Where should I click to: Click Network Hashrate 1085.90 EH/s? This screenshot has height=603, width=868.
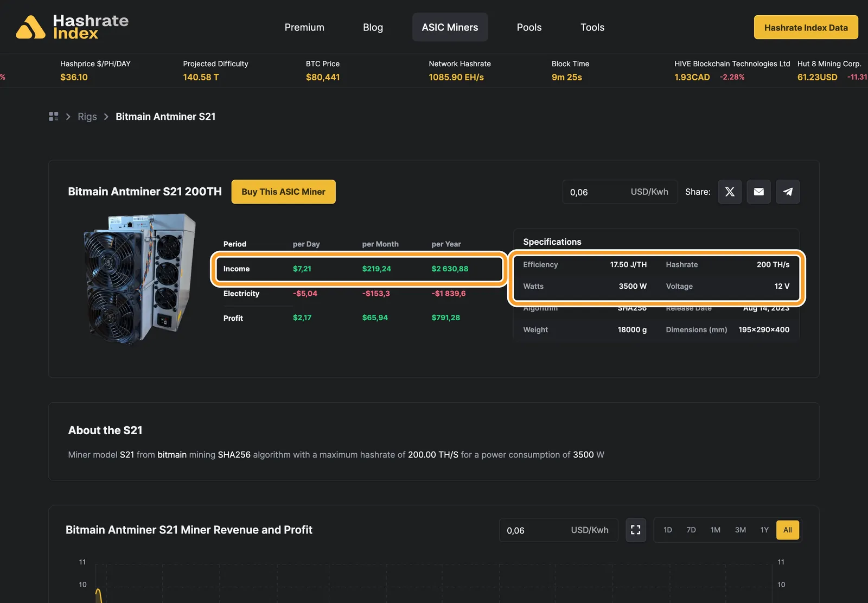[x=456, y=77]
